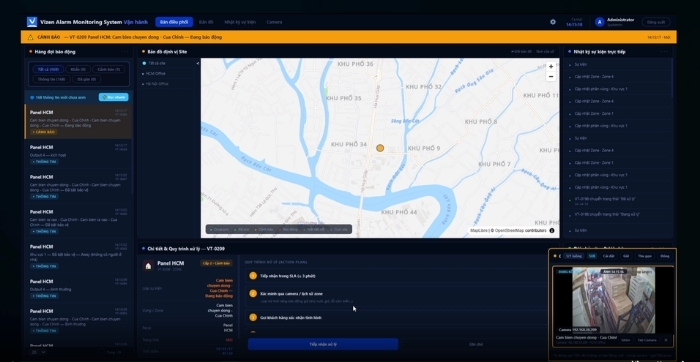Image resolution: width=700 pixels, height=362 pixels.
Task: Close the camera popup item
Action: [x=666, y=340]
